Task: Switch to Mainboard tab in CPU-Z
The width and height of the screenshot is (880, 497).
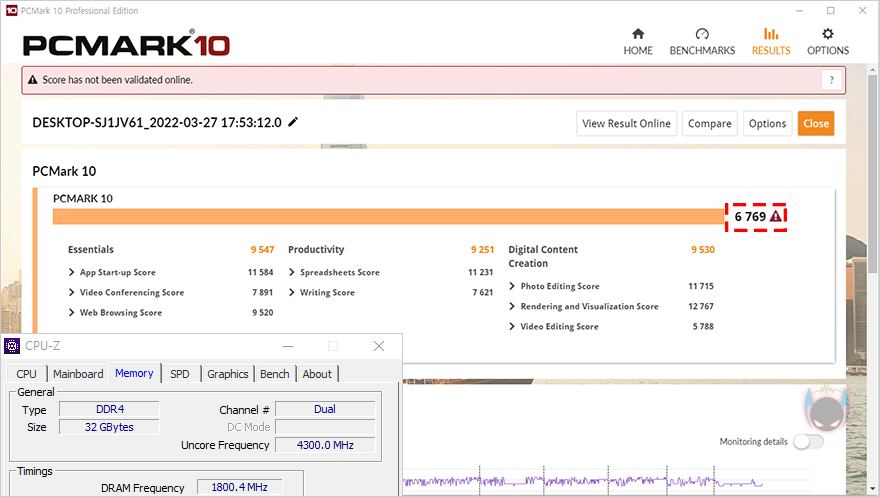Action: tap(78, 374)
